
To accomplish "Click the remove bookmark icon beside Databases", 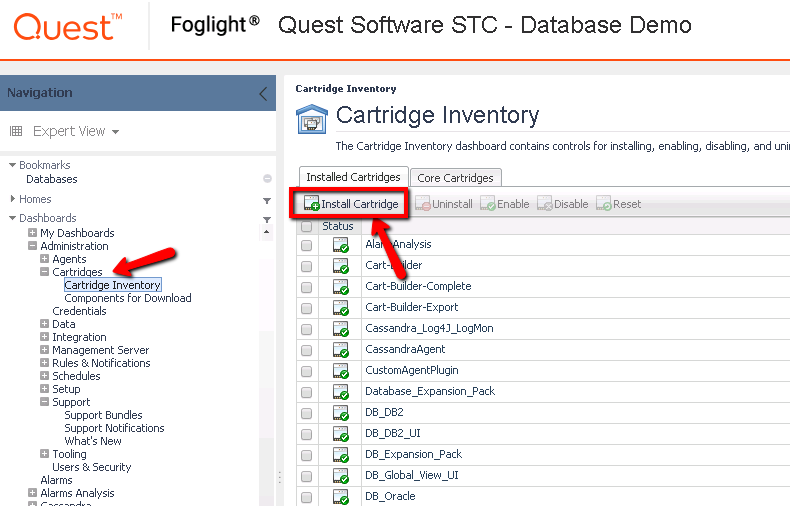I will point(268,178).
